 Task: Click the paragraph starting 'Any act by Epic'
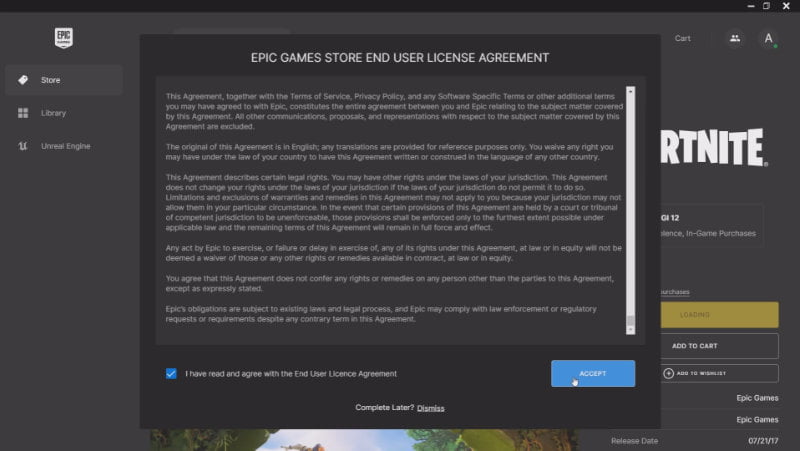point(393,253)
